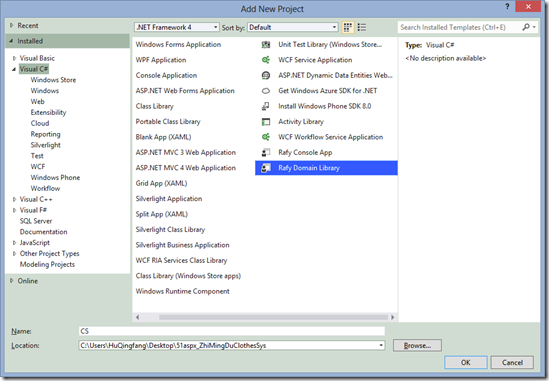Expand the Other Project Types node
Image resolution: width=549 pixels, height=381 pixels.
(14, 254)
